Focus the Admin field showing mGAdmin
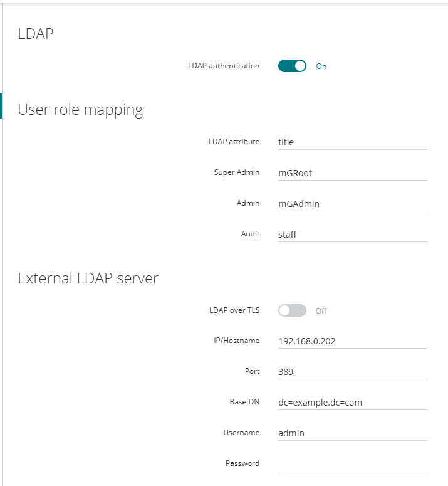The image size is (448, 486). [x=352, y=204]
